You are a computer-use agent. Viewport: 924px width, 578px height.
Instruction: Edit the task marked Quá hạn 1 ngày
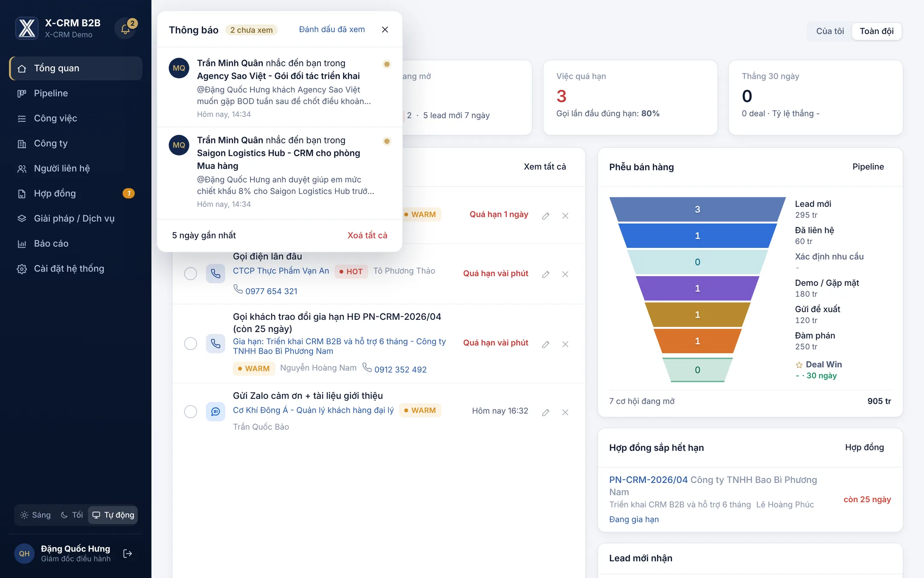pos(545,216)
